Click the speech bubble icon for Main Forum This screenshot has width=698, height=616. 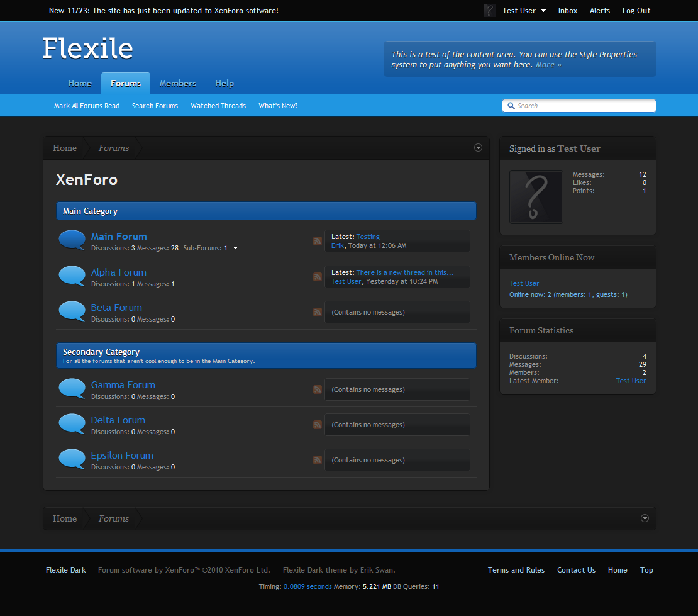tap(72, 240)
